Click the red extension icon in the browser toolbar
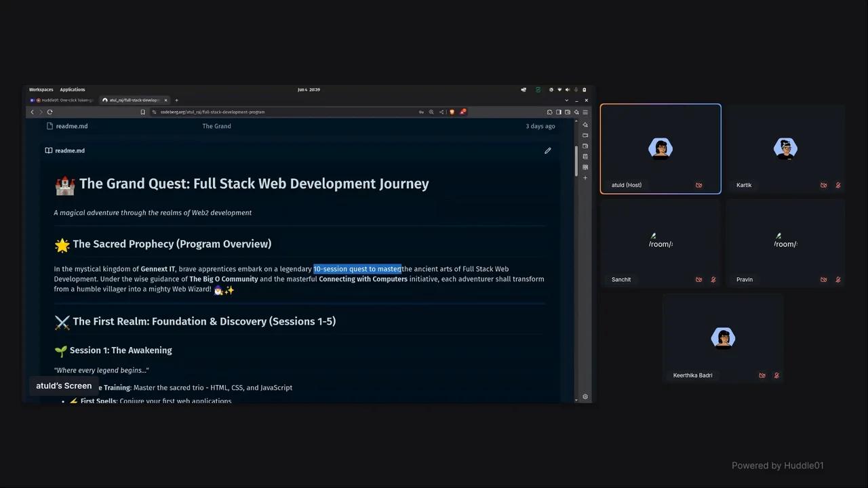868x488 pixels. pos(463,112)
